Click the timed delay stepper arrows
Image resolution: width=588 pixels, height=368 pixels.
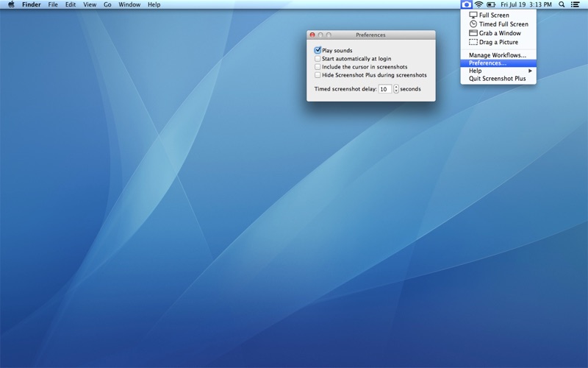pos(396,89)
